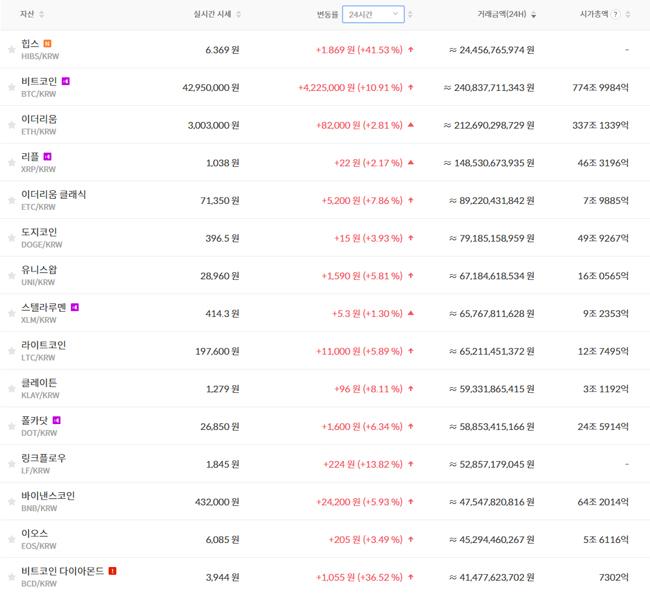Viewport: 650px width, 593px height.
Task: Click the help icon beside 시가총액 header
Action: coord(616,15)
